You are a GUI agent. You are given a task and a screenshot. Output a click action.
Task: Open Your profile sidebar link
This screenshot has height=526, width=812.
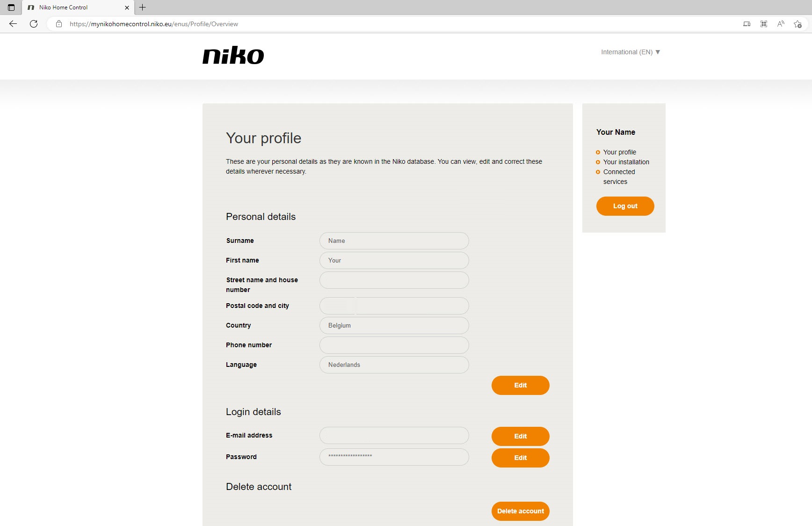coord(619,152)
